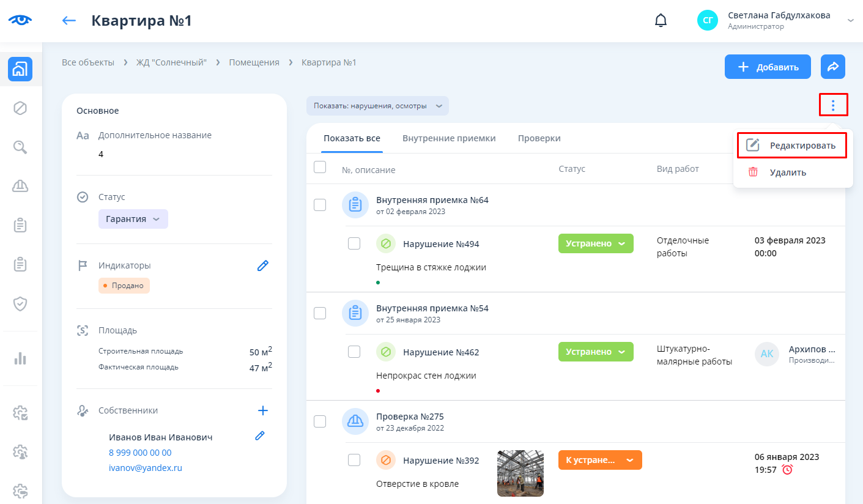Click the ivanov@yandex.ru email link

pyautogui.click(x=146, y=468)
